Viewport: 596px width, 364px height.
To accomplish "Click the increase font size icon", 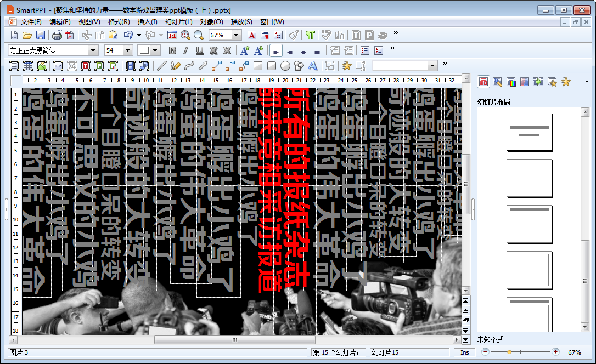I will [x=244, y=50].
